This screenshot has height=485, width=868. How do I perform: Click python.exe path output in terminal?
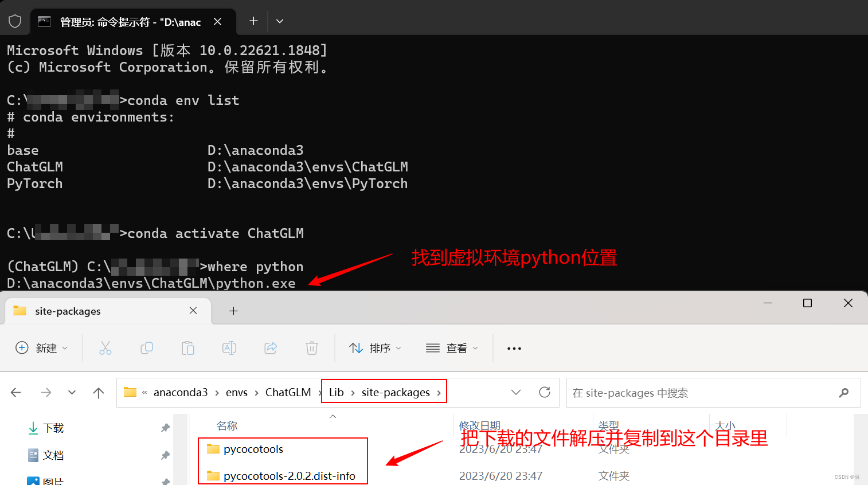pyautogui.click(x=151, y=283)
